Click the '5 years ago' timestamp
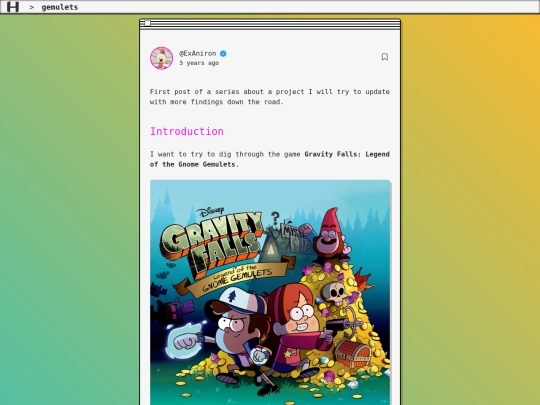This screenshot has height=405, width=540. (199, 63)
